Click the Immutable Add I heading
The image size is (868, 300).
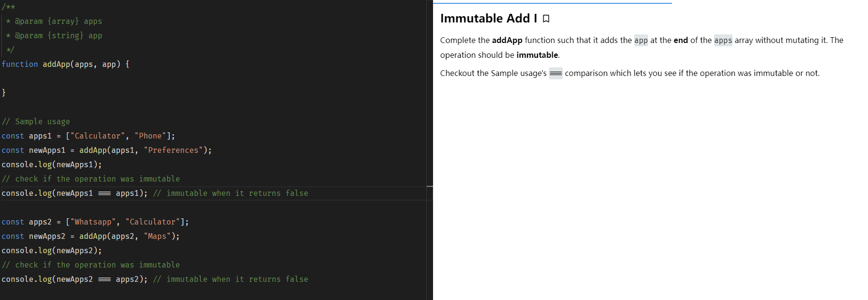tap(488, 19)
